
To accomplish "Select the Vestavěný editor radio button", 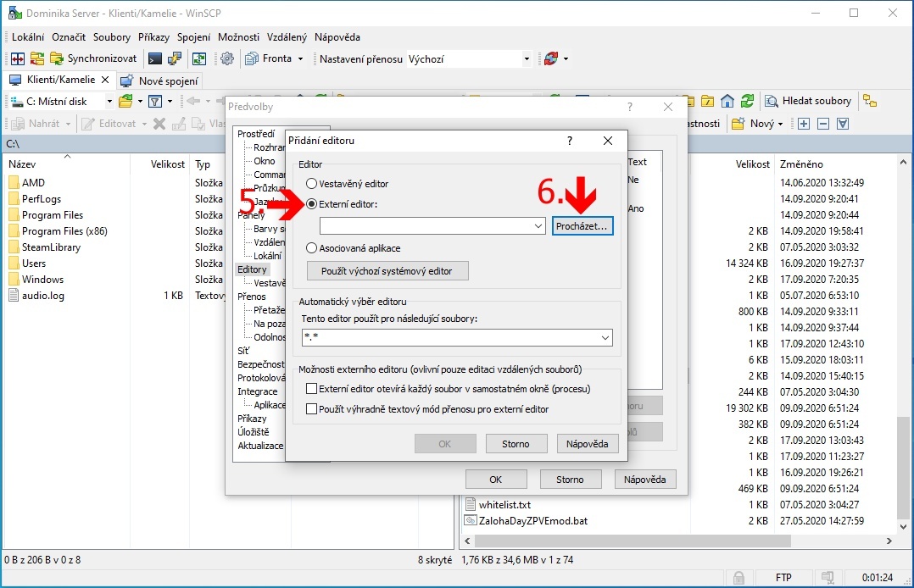I will (312, 183).
